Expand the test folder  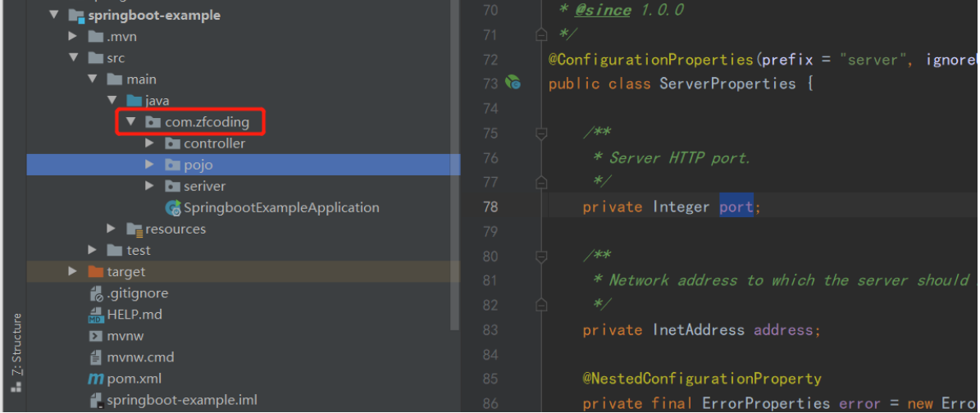[93, 251]
